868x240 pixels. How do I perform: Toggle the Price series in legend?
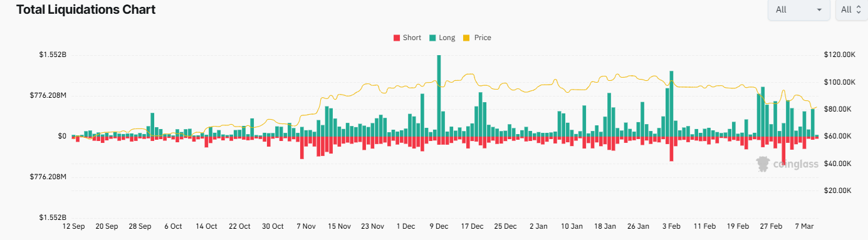tap(477, 38)
